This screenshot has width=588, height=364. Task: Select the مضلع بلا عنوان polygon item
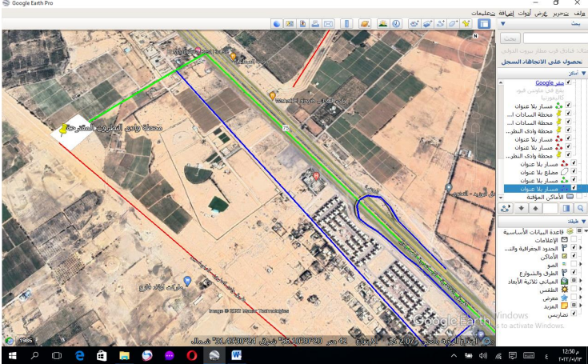[538, 172]
